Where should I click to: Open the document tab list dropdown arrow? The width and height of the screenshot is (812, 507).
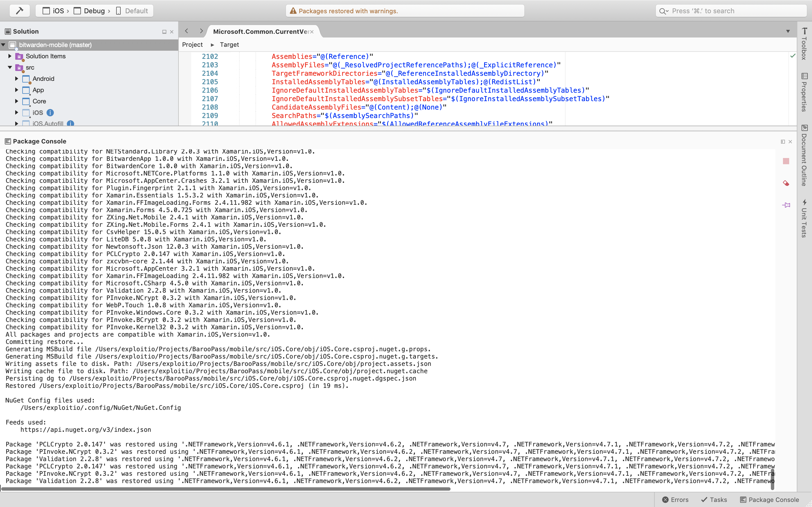coord(788,31)
